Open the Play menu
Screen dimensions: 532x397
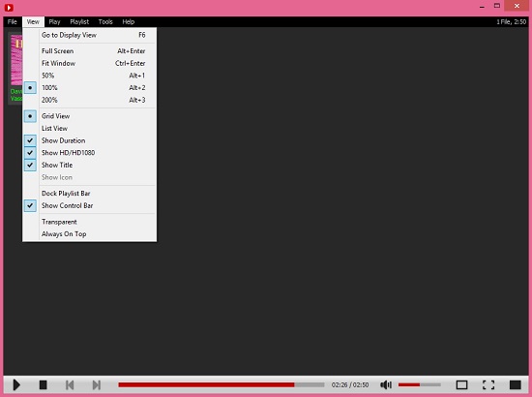tap(54, 21)
